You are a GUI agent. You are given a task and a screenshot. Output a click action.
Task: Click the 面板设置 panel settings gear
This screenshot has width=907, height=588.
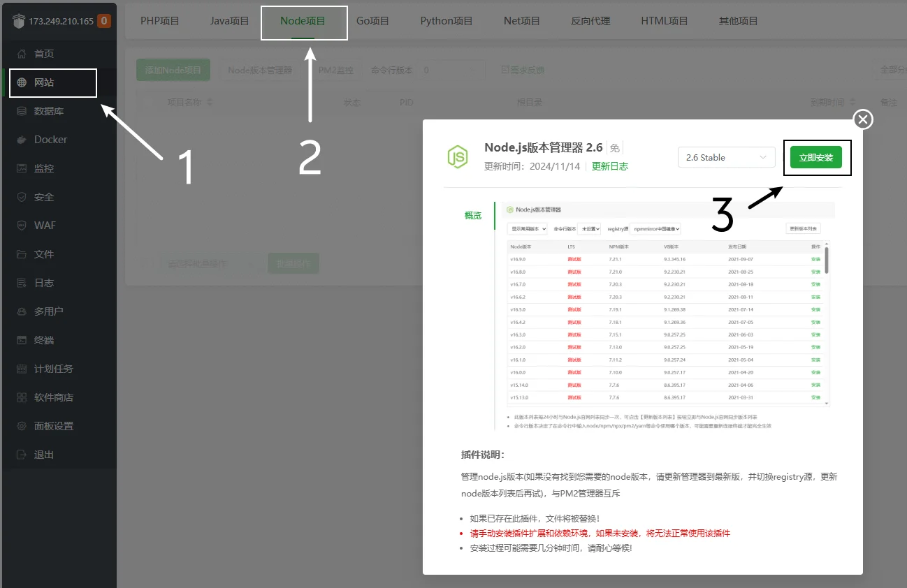[22, 426]
